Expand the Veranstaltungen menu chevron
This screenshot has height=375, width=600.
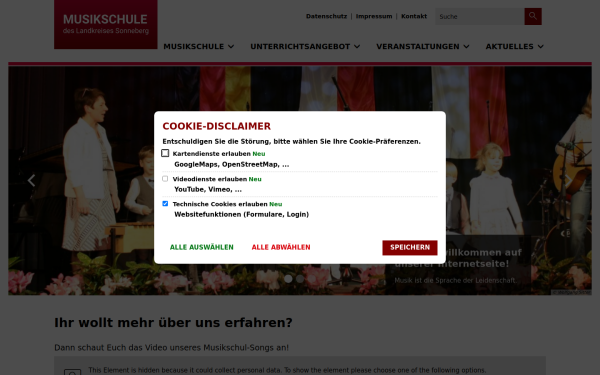[x=466, y=47]
